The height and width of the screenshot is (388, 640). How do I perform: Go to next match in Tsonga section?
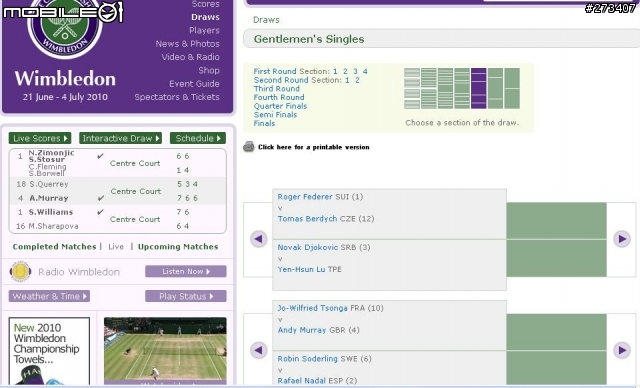(621, 350)
